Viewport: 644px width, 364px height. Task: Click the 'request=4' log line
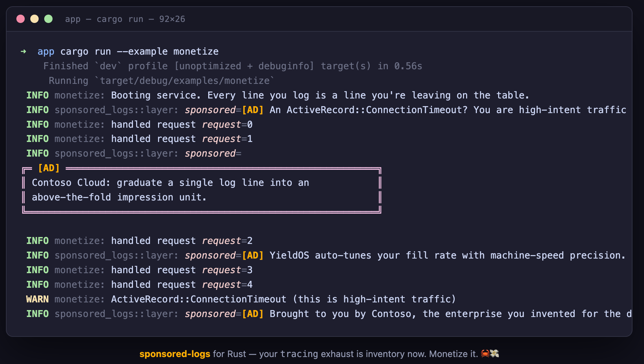139,285
